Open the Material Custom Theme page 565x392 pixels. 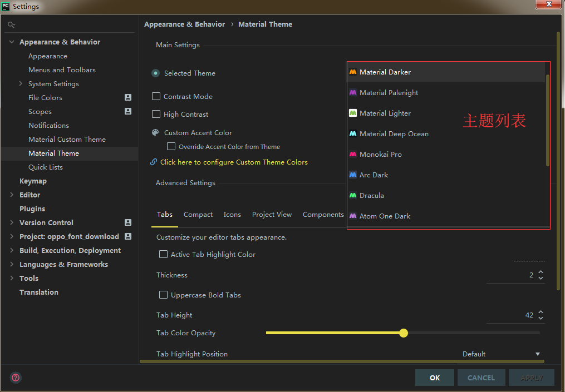point(67,140)
